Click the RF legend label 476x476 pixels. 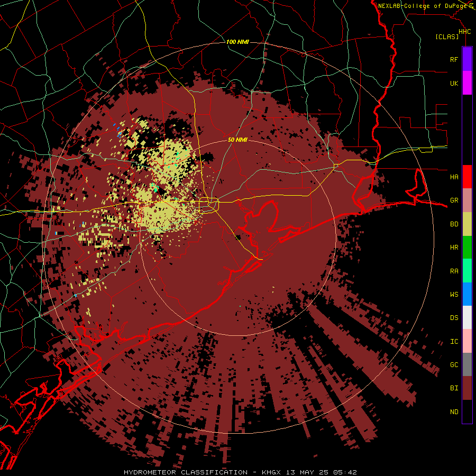(454, 59)
